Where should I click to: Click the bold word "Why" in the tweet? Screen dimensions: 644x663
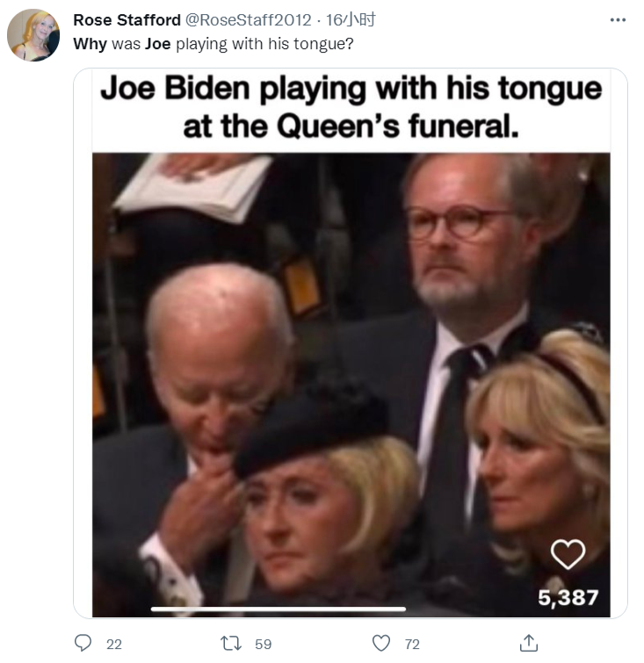point(89,43)
